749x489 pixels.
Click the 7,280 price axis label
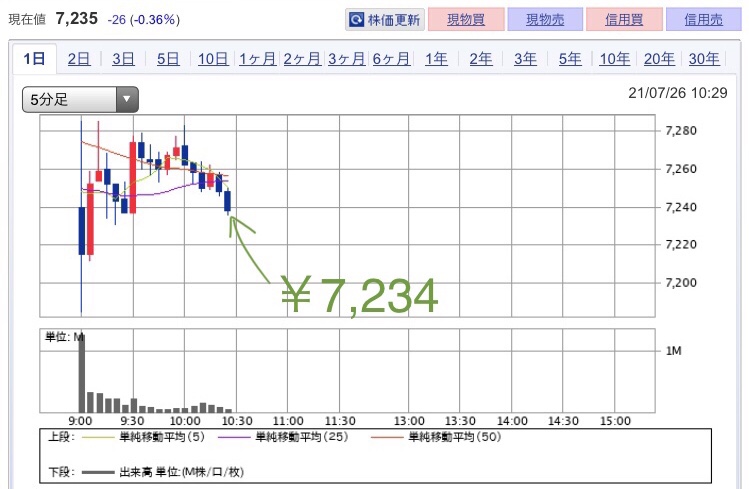tap(681, 130)
